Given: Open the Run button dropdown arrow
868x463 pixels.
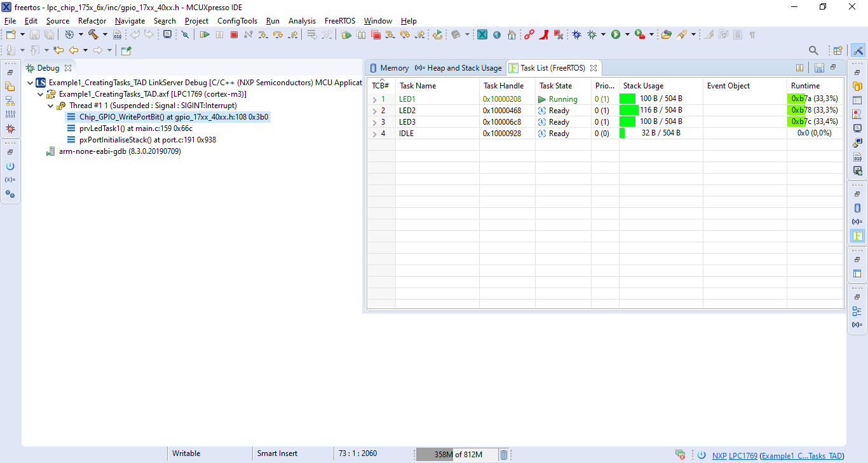Looking at the screenshot, I should (x=627, y=34).
